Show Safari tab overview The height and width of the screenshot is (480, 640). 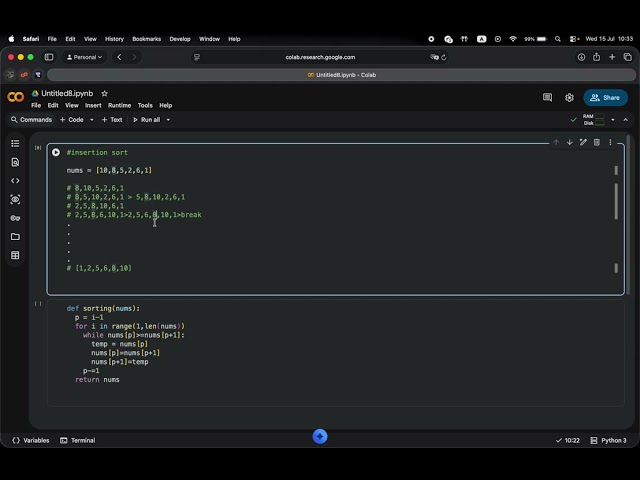[x=628, y=57]
